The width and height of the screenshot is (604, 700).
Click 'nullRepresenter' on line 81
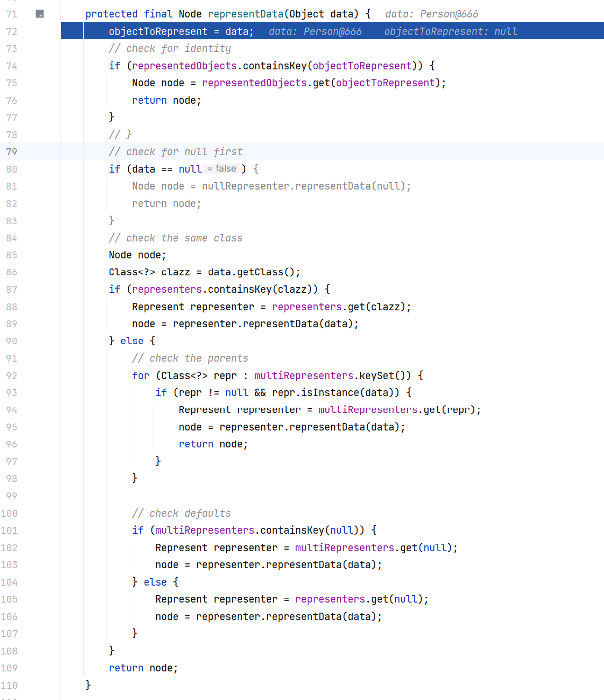point(246,186)
